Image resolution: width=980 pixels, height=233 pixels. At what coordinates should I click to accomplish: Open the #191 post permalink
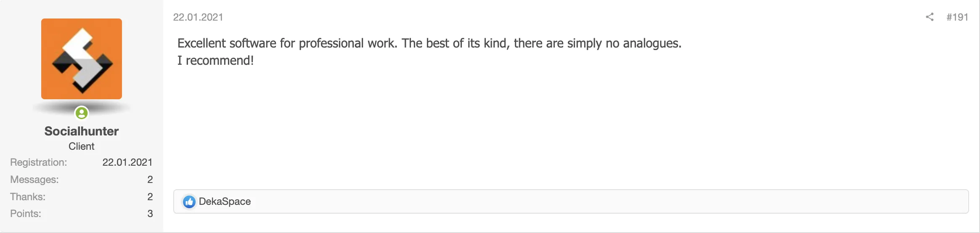click(x=957, y=17)
